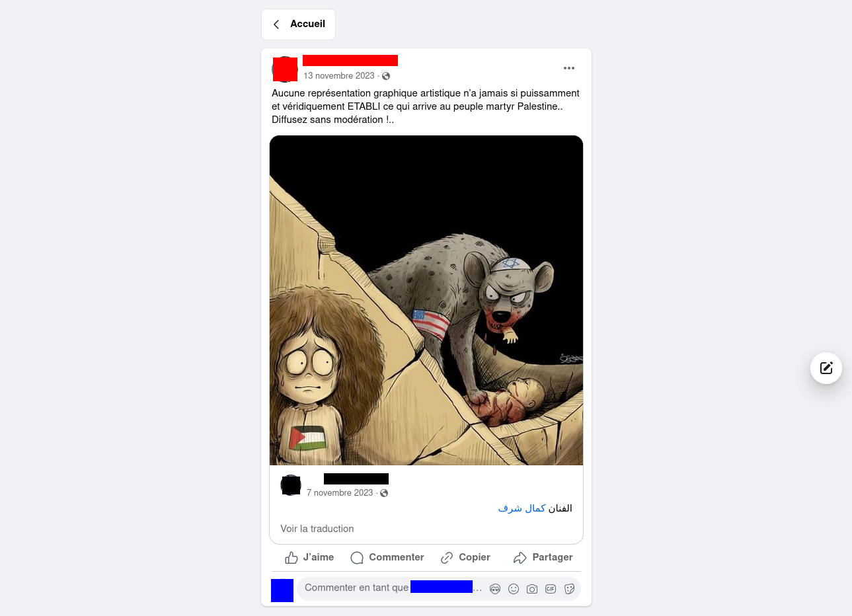Open the emoji smiley picker

click(x=514, y=589)
